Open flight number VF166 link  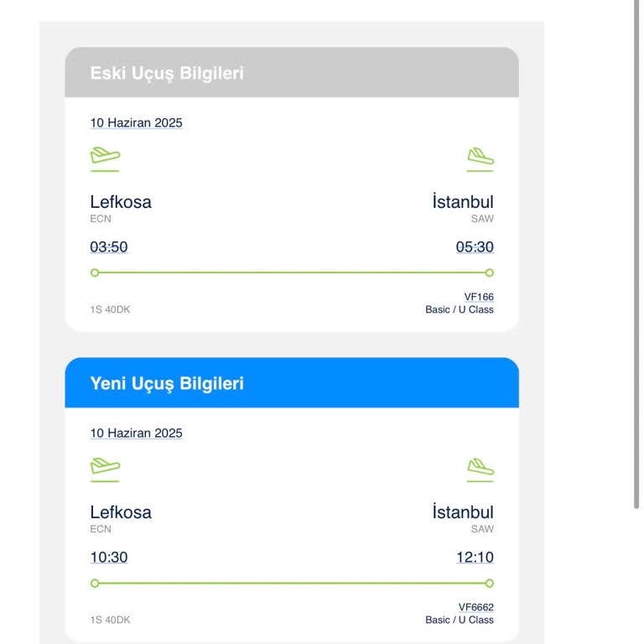click(479, 297)
